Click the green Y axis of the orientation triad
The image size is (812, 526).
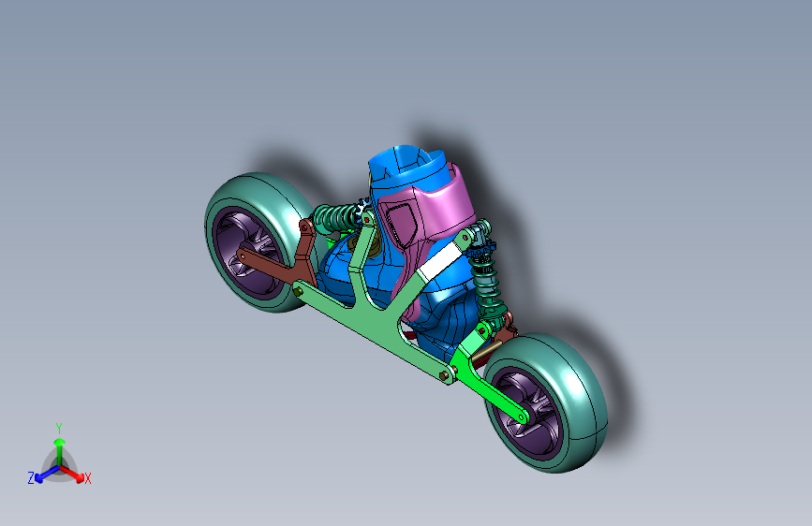[x=60, y=451]
